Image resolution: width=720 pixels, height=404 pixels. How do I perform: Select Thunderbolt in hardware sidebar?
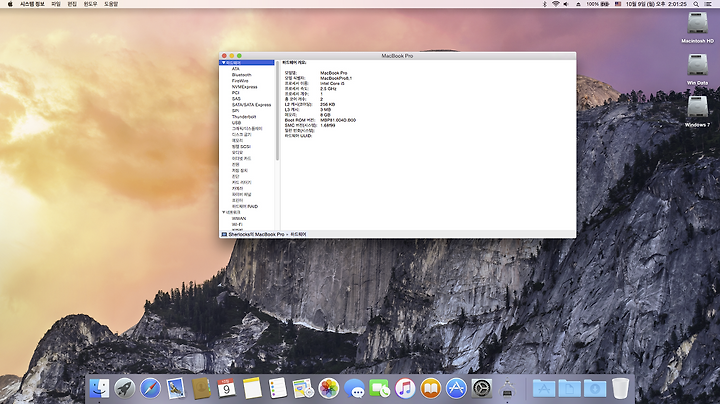(x=244, y=117)
